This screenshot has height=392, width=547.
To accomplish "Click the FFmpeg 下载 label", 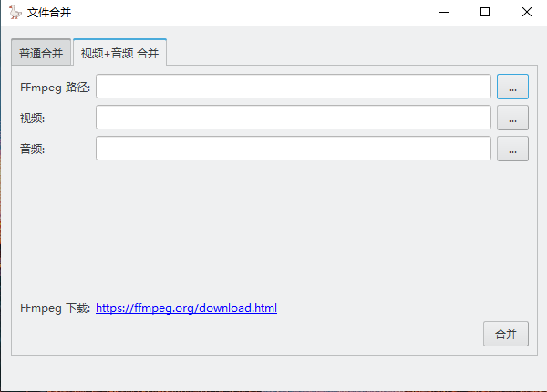I will [55, 308].
